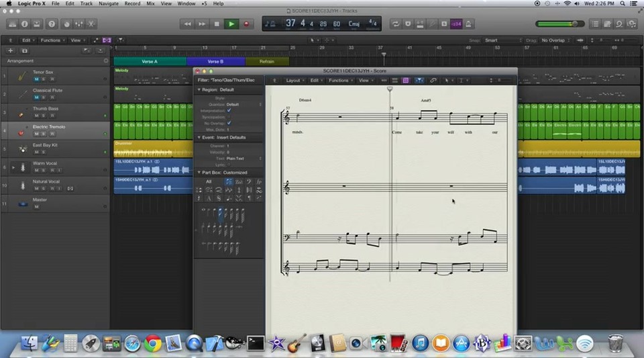Open Tracks area Functions menu
The image size is (644, 358).
(52, 40)
